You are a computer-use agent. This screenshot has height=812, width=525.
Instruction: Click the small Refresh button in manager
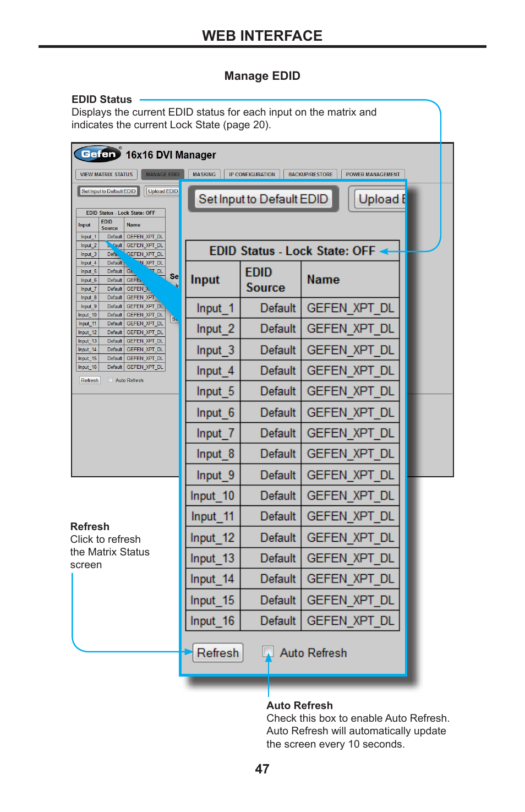[x=90, y=380]
